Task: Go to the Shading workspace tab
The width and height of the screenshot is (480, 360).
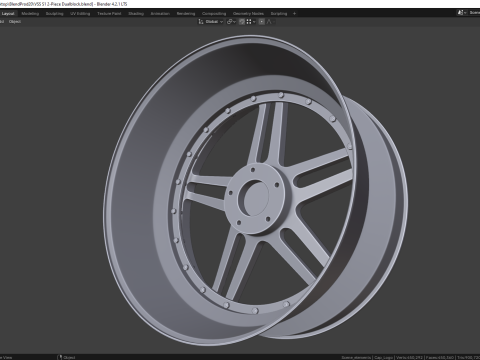Action: [136, 14]
